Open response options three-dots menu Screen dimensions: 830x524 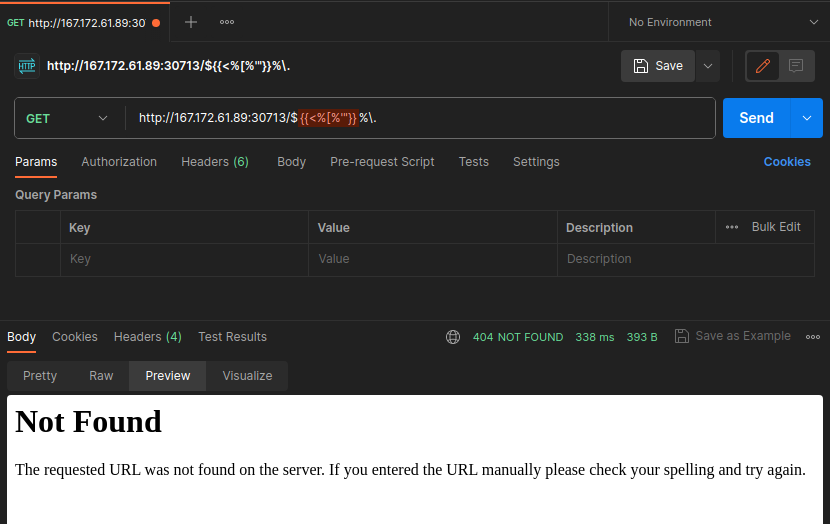(812, 337)
